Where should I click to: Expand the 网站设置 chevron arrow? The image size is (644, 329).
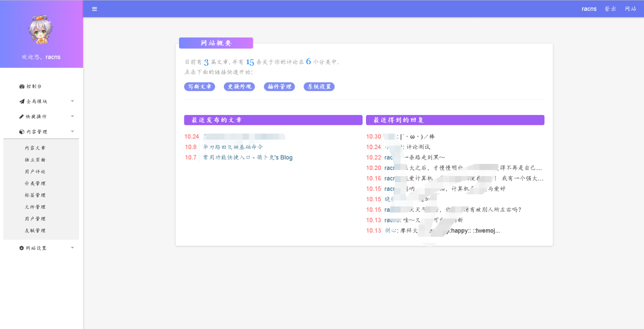[x=72, y=248]
